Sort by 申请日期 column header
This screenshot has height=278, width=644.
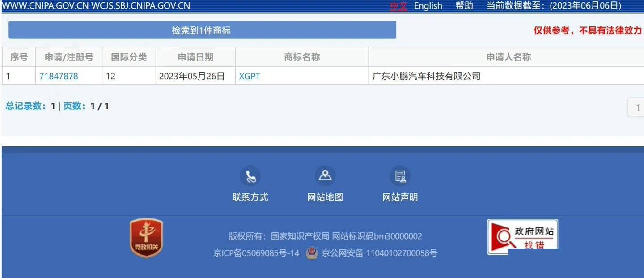[x=195, y=57]
